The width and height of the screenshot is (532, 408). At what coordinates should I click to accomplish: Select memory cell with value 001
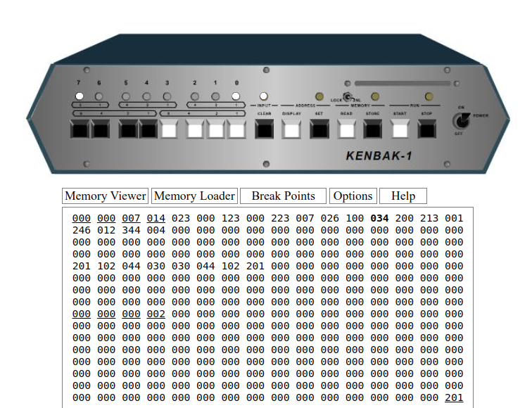(x=454, y=218)
